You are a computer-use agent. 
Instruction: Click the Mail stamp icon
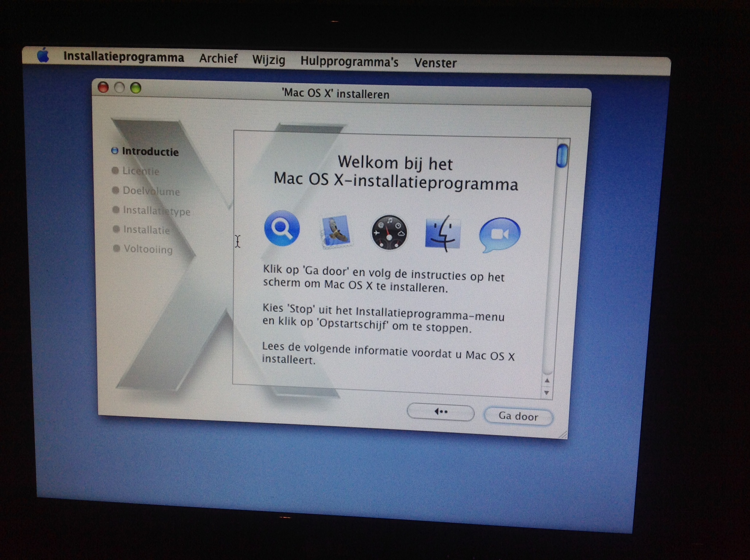click(336, 231)
